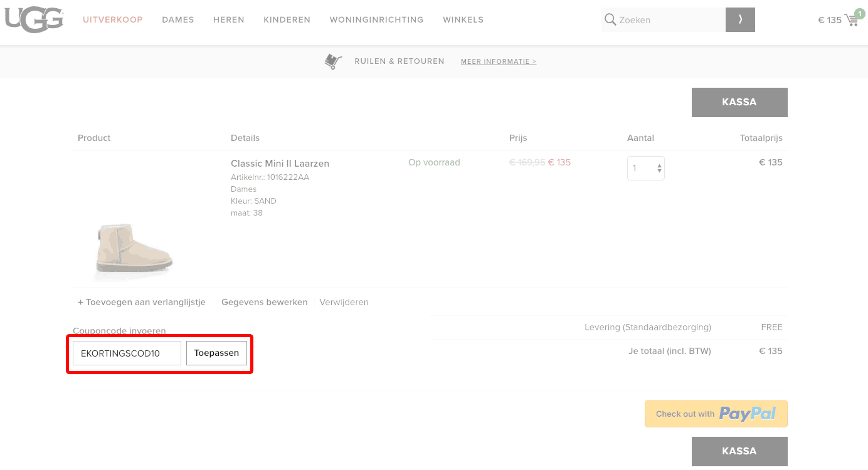Open the Aantal quantity dropdown

point(646,168)
